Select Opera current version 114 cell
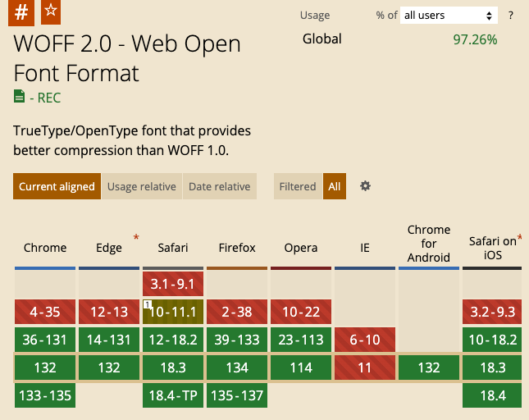Screen dimensions: 529x420 click(301, 367)
